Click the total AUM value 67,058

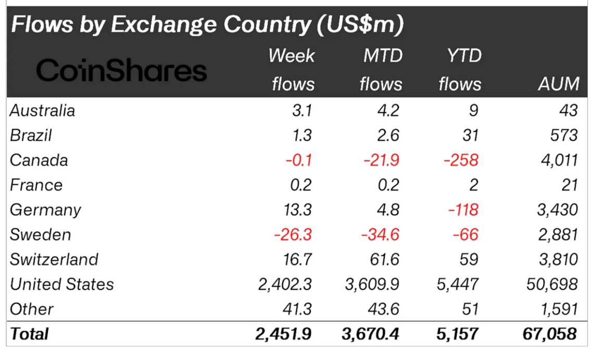pos(551,334)
